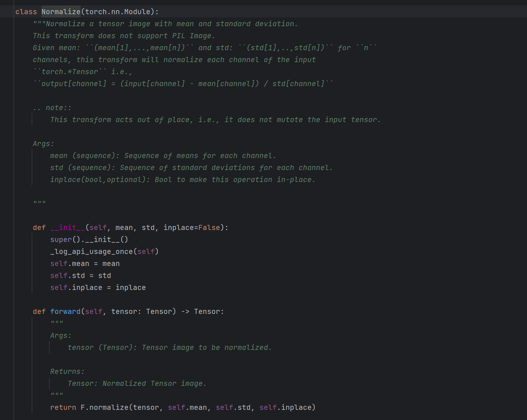
Task: Click the class name Normalize
Action: [60, 11]
